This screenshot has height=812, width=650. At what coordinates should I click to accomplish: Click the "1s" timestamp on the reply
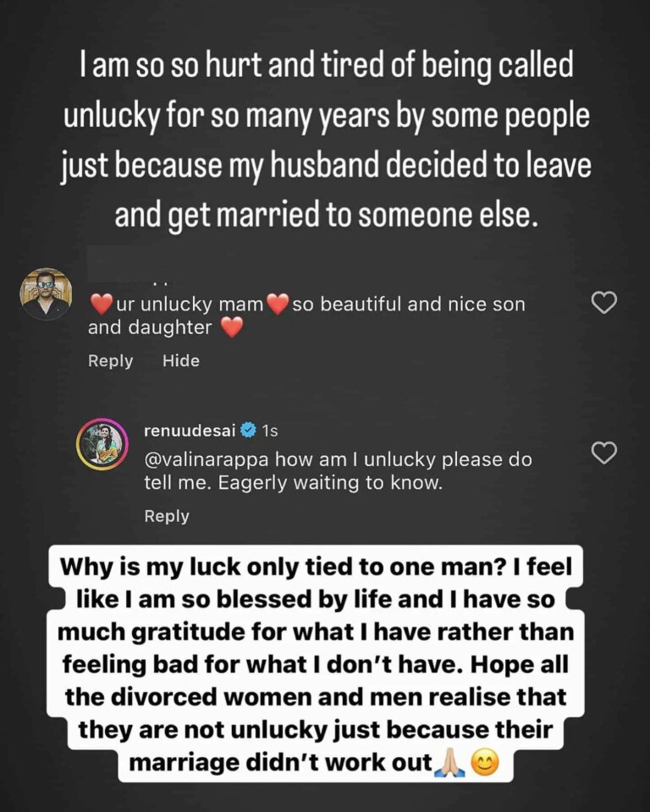270,431
